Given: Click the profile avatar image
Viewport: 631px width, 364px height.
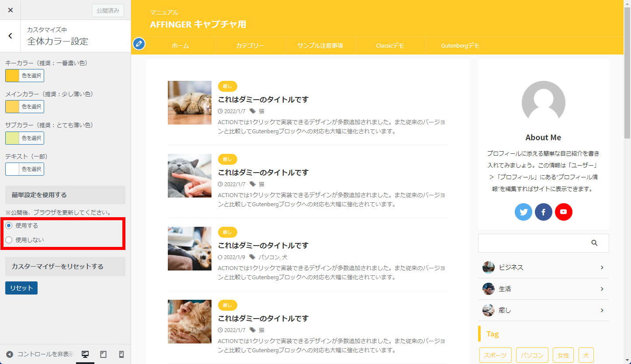Looking at the screenshot, I should click(544, 103).
